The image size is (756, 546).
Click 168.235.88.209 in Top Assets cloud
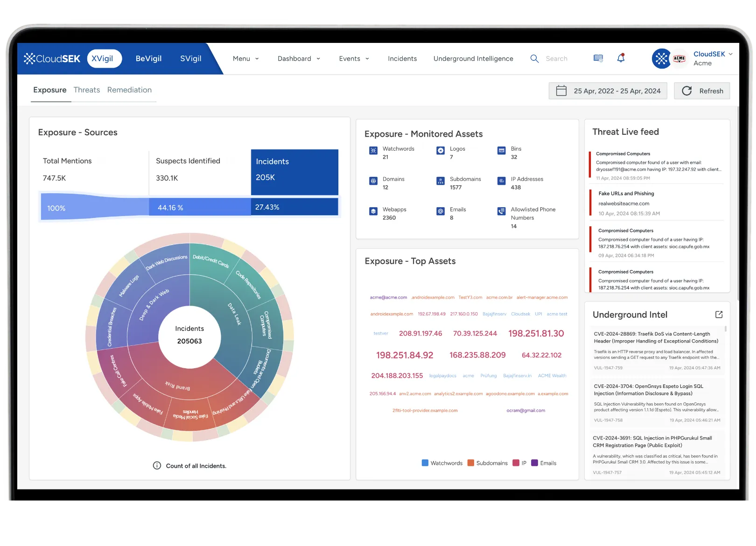click(x=477, y=355)
